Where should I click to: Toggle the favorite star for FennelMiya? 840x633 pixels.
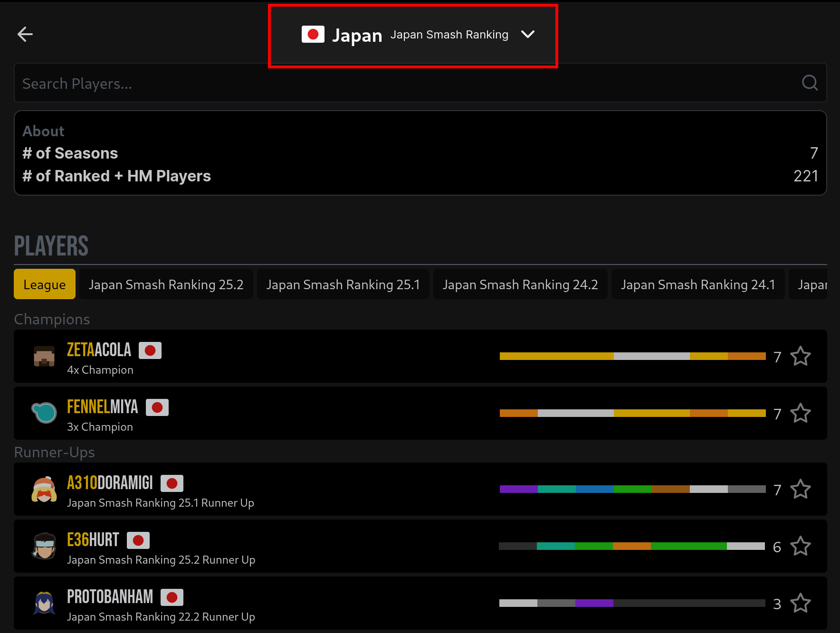click(x=801, y=413)
